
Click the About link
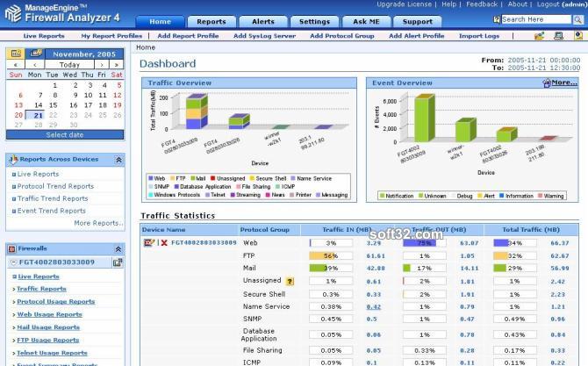point(518,4)
